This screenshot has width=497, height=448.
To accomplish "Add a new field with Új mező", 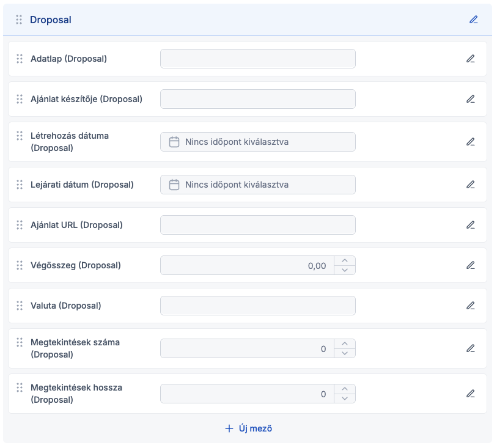I will click(248, 428).
